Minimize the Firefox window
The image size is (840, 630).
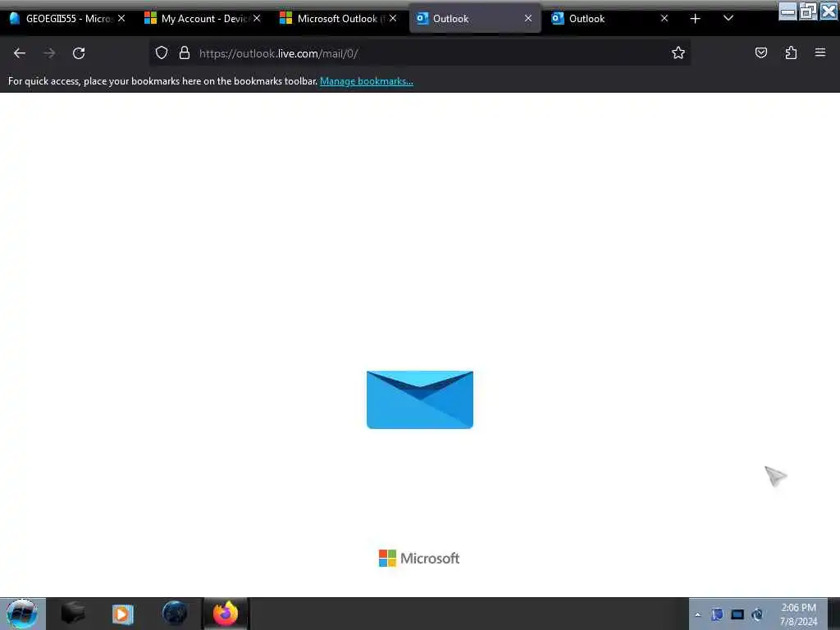[787, 11]
